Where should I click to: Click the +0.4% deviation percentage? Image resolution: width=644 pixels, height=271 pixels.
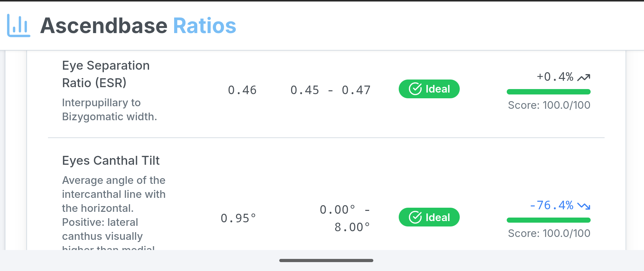[x=555, y=77]
